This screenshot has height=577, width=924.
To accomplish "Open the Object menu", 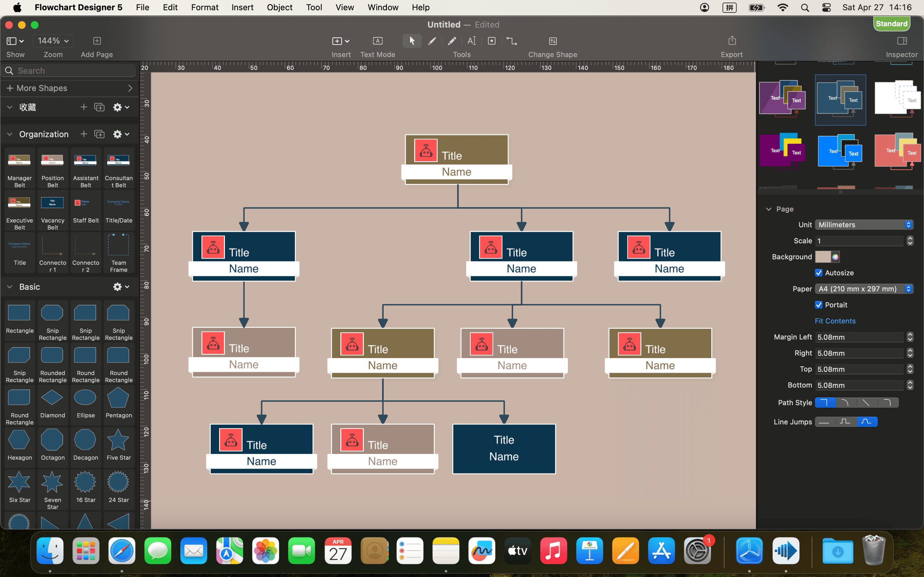I will pos(279,7).
